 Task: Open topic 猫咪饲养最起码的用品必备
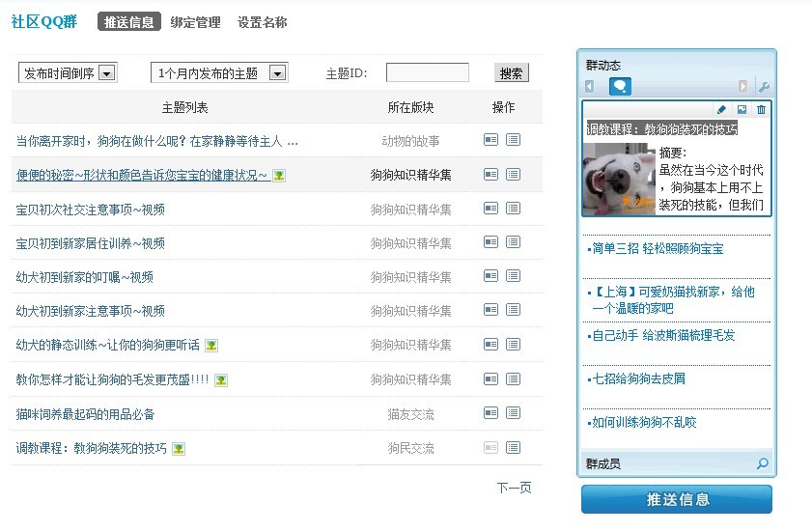click(85, 414)
